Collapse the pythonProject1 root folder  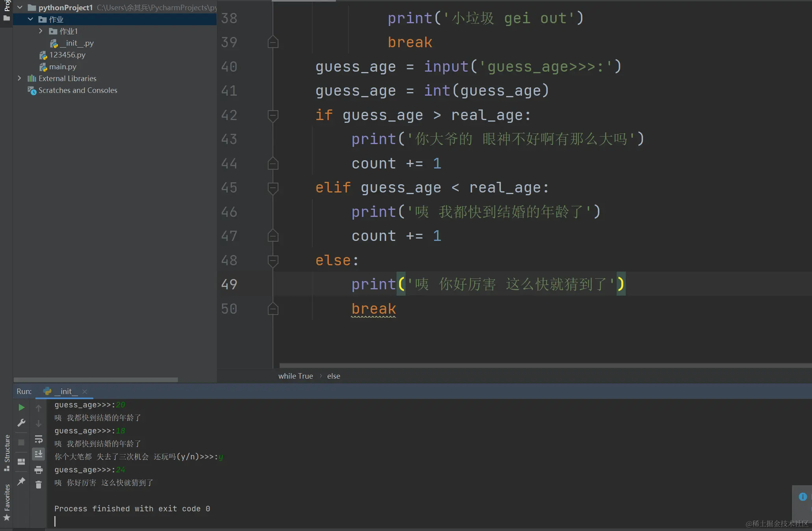click(20, 7)
